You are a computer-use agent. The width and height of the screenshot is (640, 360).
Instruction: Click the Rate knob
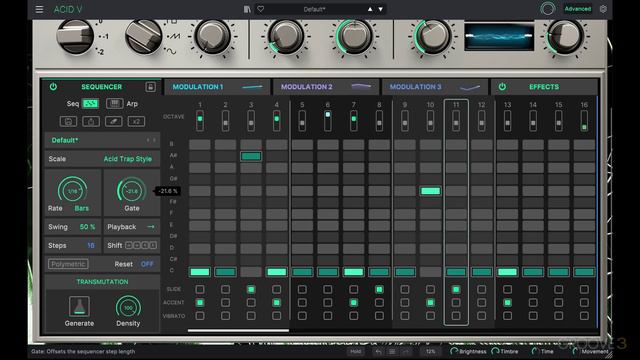point(72,191)
